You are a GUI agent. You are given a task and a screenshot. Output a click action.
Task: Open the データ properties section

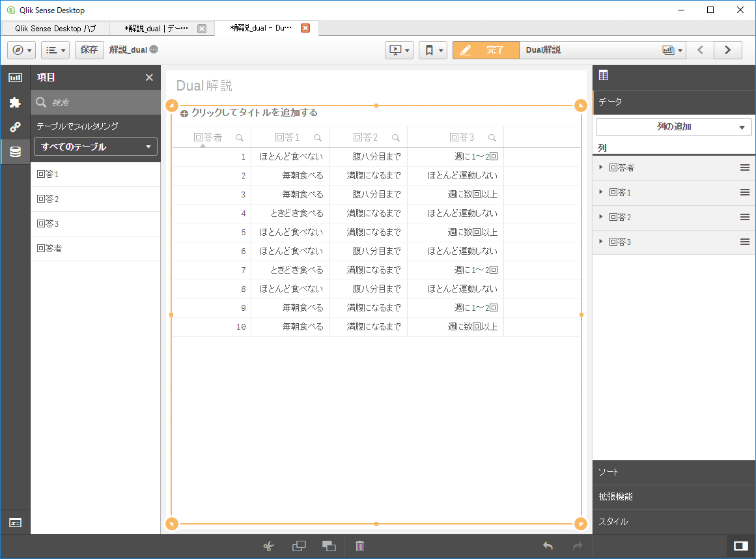point(673,102)
